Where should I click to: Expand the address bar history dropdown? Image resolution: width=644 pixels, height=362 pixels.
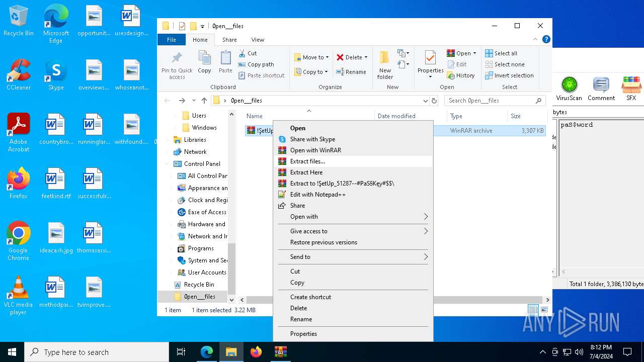426,101
